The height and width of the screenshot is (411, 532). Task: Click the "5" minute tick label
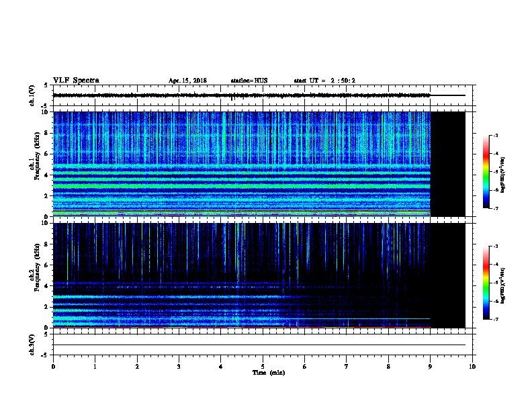click(263, 367)
